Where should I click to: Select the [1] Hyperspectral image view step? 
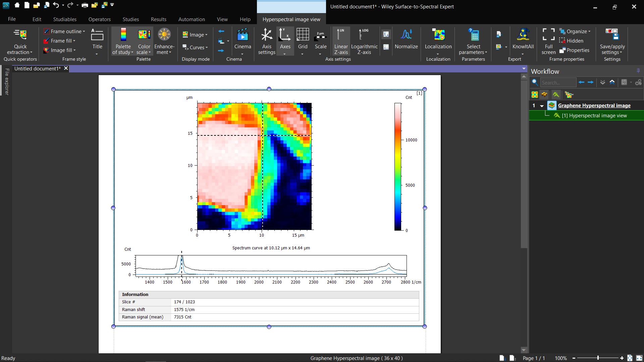tap(594, 116)
